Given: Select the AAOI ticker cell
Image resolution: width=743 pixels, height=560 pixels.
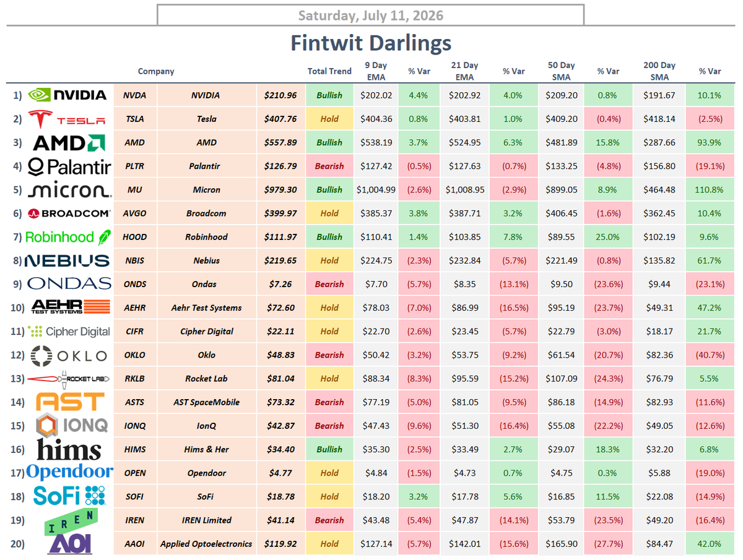Looking at the screenshot, I should click(134, 544).
